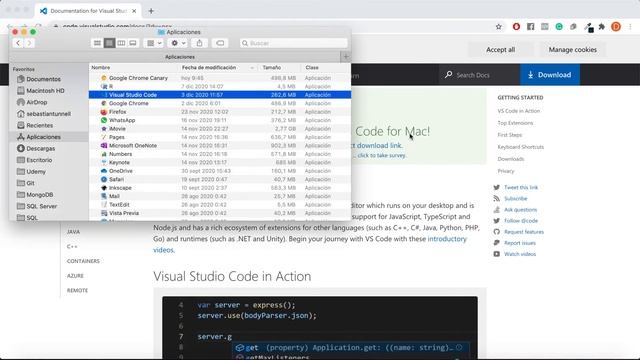Add new Finder tab with plus button
Screen dimensions: 640x360
pos(346,57)
